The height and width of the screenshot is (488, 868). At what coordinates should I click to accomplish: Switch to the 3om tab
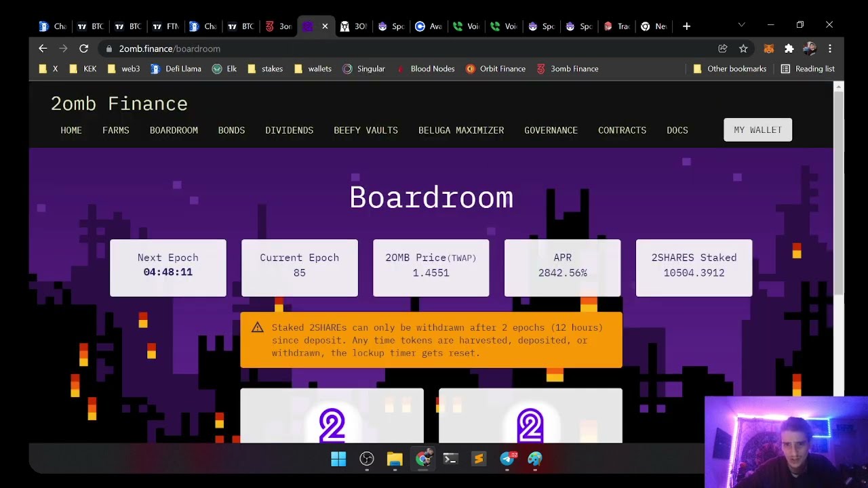279,26
